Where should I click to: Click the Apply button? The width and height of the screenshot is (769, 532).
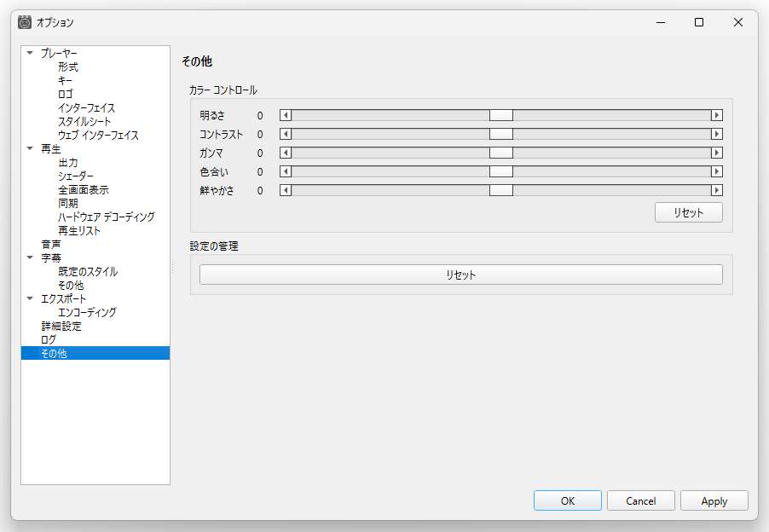pyautogui.click(x=714, y=500)
